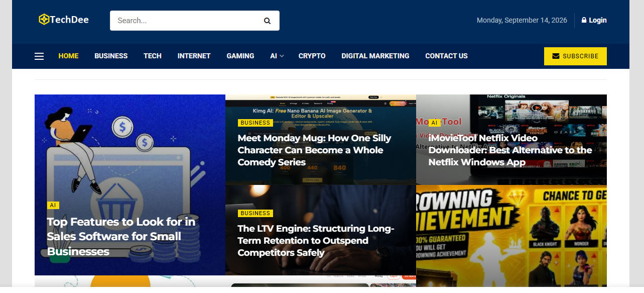Open the Crypto menu item
This screenshot has height=293, width=644.
pyautogui.click(x=312, y=56)
